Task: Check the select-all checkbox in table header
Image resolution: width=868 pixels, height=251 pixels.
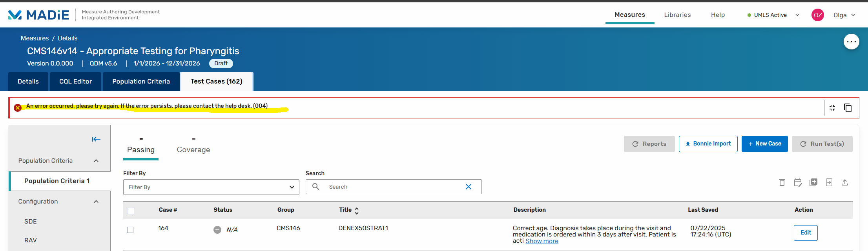Action: pos(131,211)
